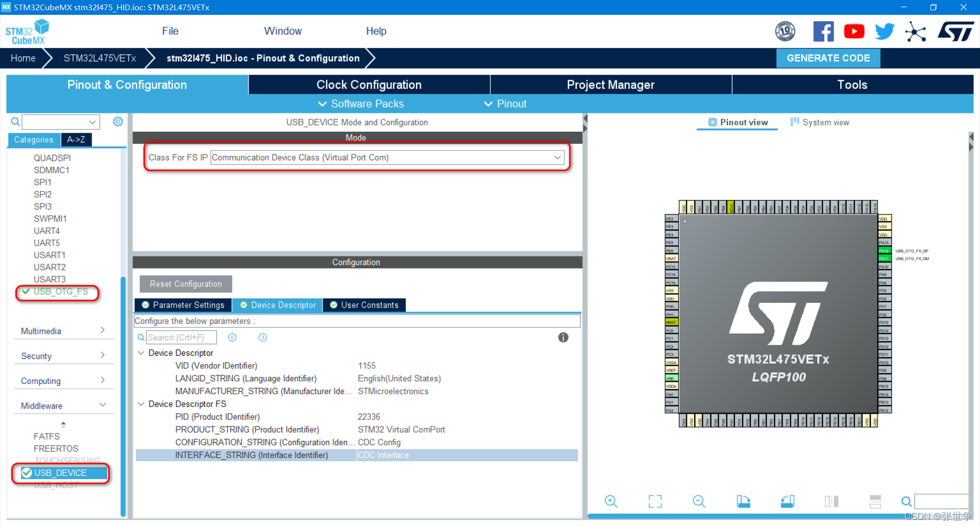
Task: Rotate the chip view counterclockwise icon
Action: point(788,501)
